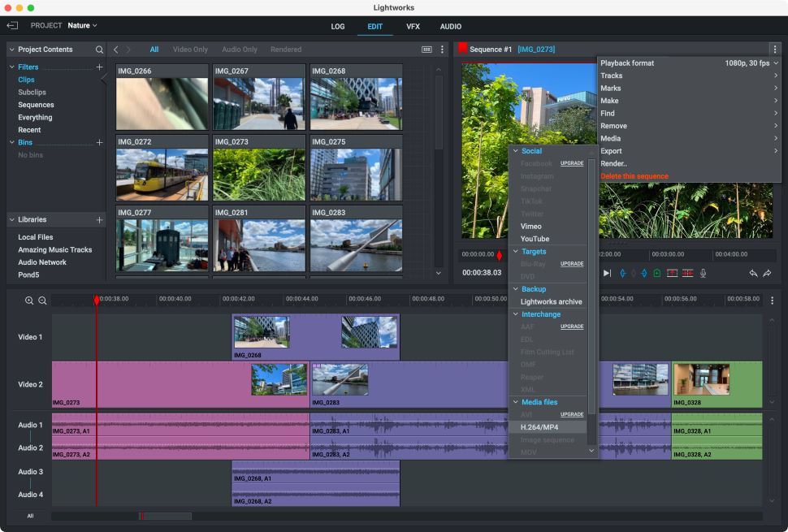This screenshot has height=532, width=788.
Task: Click the remove section icon in the red toolbar
Action: pos(689,273)
